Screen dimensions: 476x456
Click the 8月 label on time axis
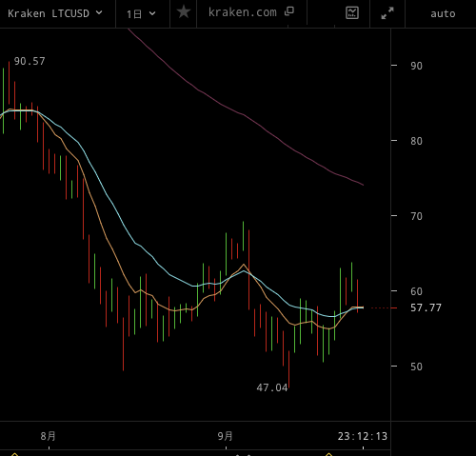48,436
